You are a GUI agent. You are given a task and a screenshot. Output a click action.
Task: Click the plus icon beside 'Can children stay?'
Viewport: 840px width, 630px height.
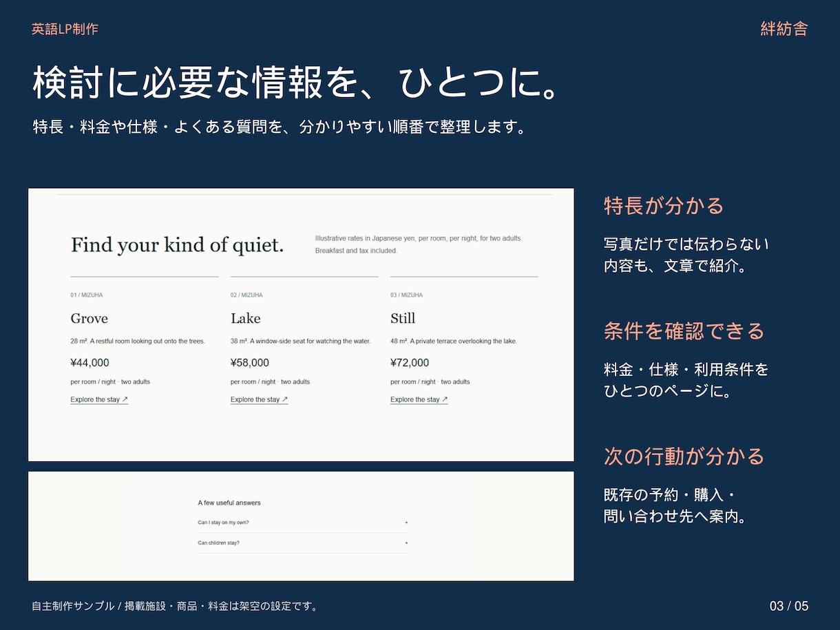406,543
